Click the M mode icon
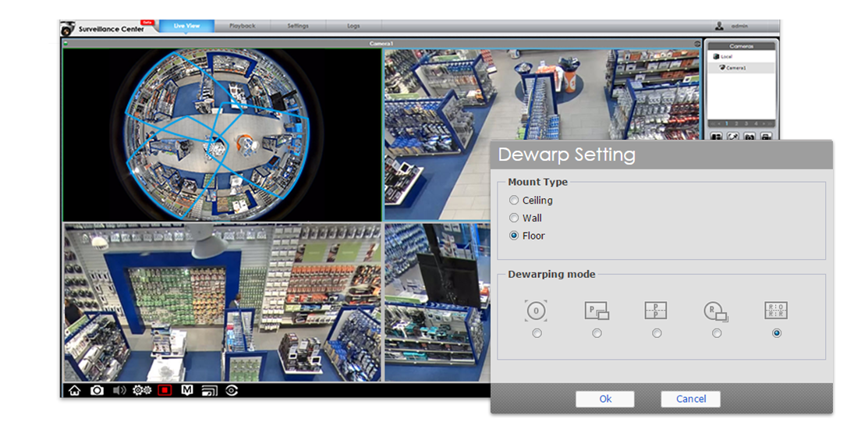The image size is (868, 437). (187, 390)
